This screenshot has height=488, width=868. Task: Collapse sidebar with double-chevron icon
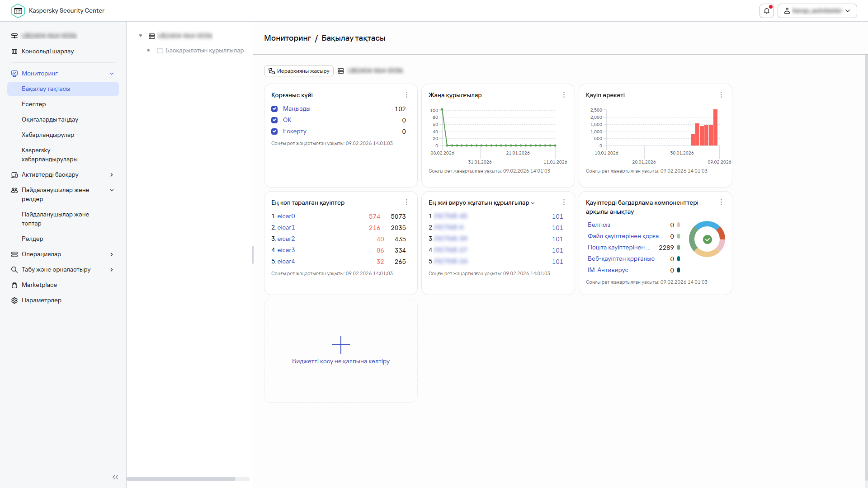tap(115, 477)
